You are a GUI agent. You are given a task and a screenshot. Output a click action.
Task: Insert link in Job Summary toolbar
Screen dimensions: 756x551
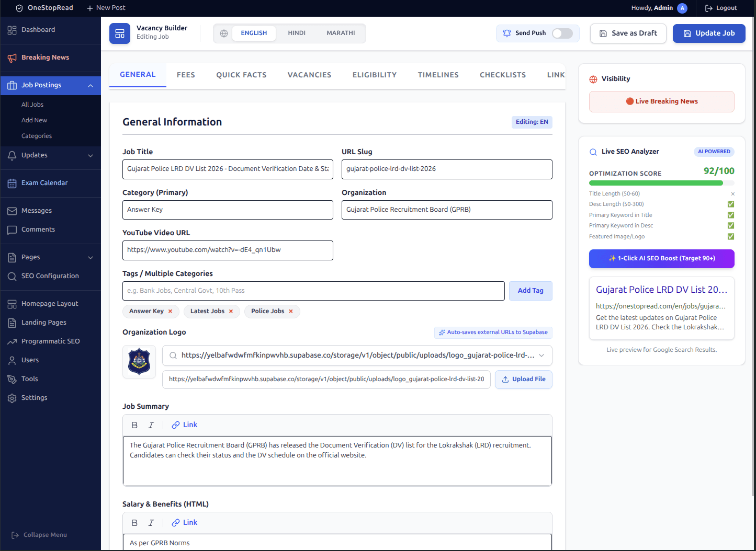(185, 425)
